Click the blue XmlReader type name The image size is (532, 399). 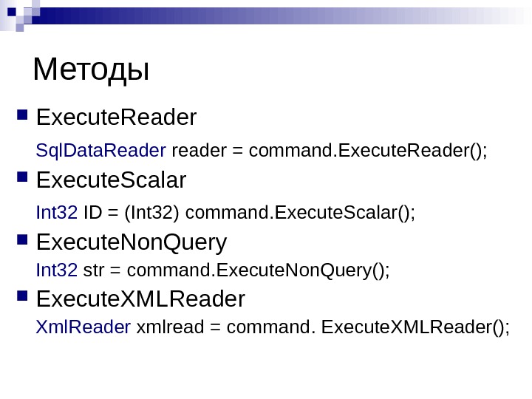(83, 327)
